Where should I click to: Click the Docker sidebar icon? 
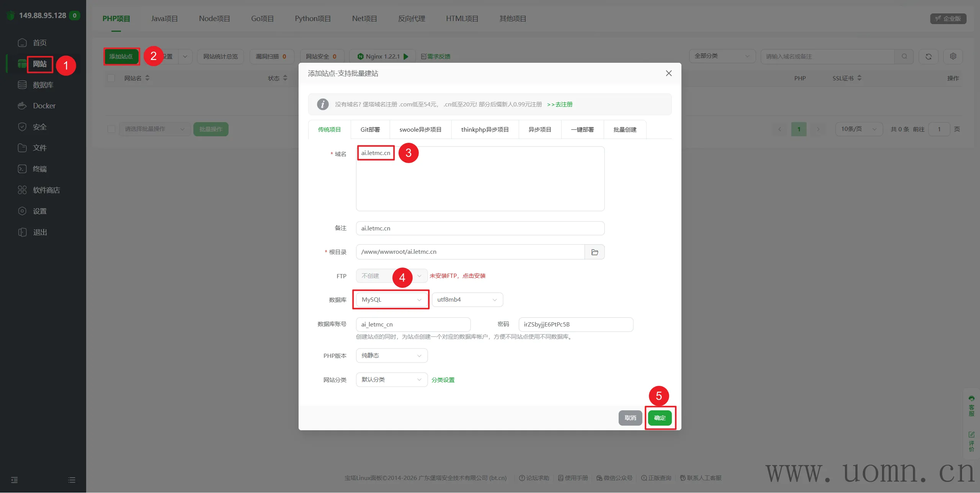pyautogui.click(x=22, y=106)
